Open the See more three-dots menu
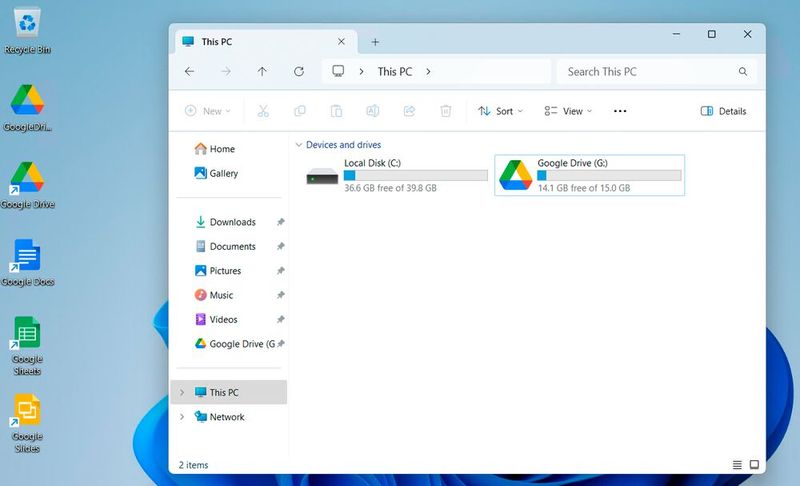 [620, 111]
